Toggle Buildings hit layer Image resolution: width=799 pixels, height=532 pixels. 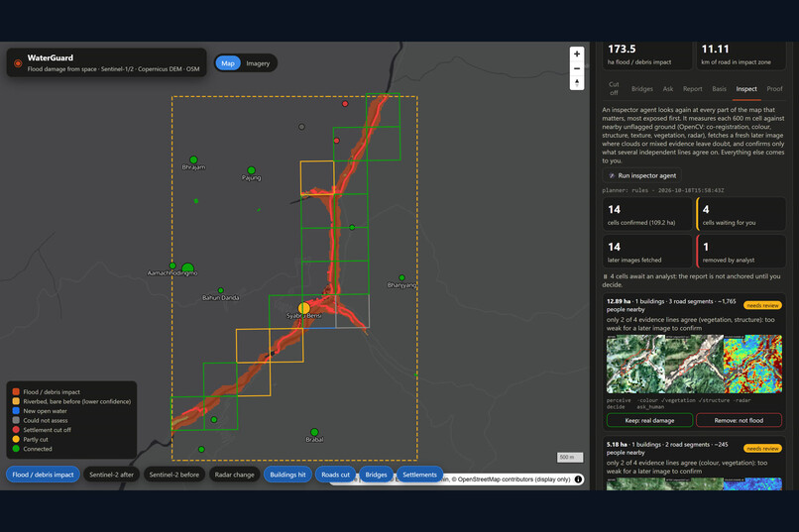287,475
